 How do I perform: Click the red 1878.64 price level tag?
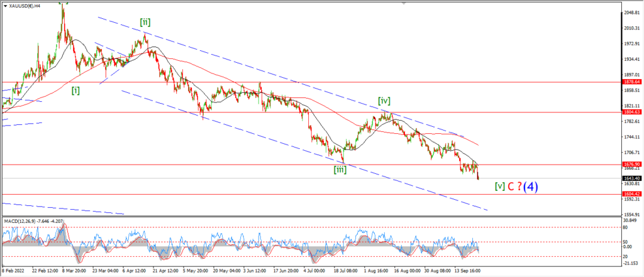coord(632,82)
